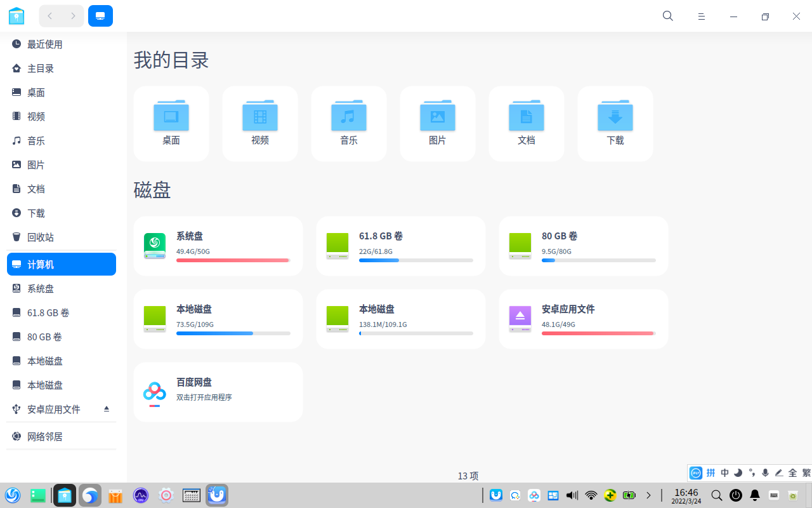
Task: Check the battery tray icon
Action: pos(629,495)
